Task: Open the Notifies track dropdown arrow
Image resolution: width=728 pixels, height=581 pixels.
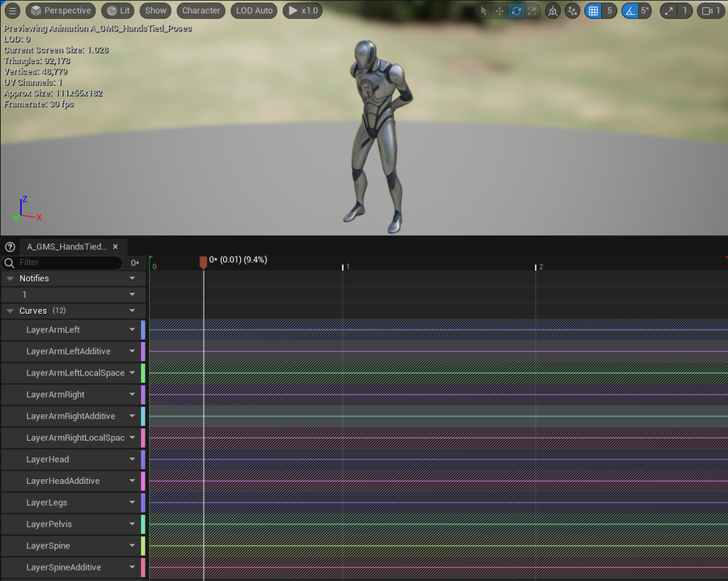Action: click(133, 278)
